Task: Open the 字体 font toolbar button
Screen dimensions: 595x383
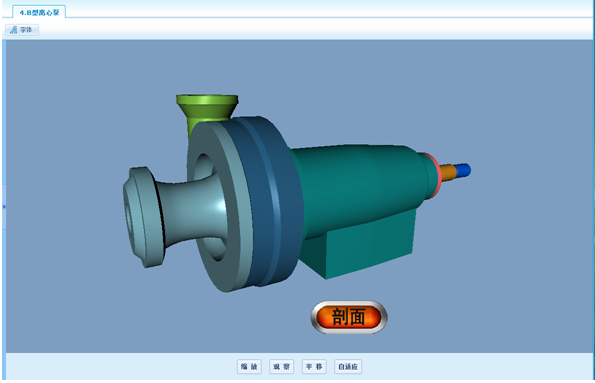Action: click(x=22, y=30)
